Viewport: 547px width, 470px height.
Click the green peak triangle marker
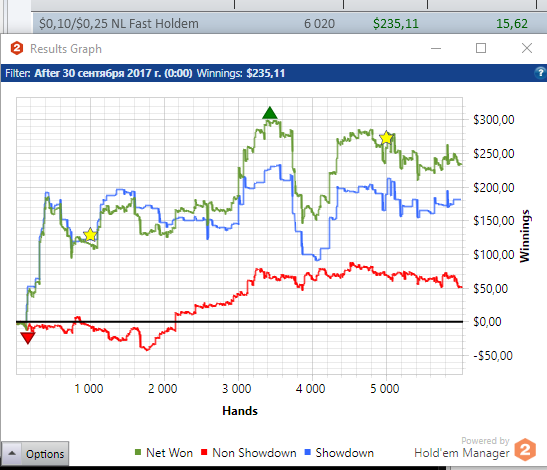pyautogui.click(x=270, y=113)
